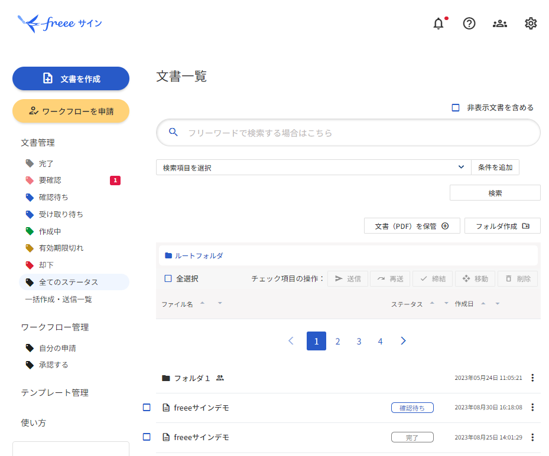This screenshot has width=549, height=456.
Task: Click the freee サイン logo
Action: [x=60, y=23]
